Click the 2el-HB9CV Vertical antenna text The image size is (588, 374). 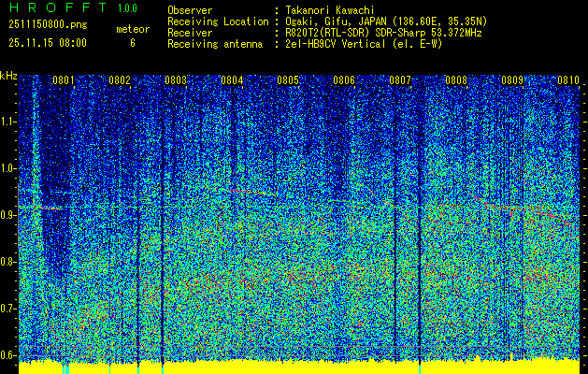[x=364, y=44]
